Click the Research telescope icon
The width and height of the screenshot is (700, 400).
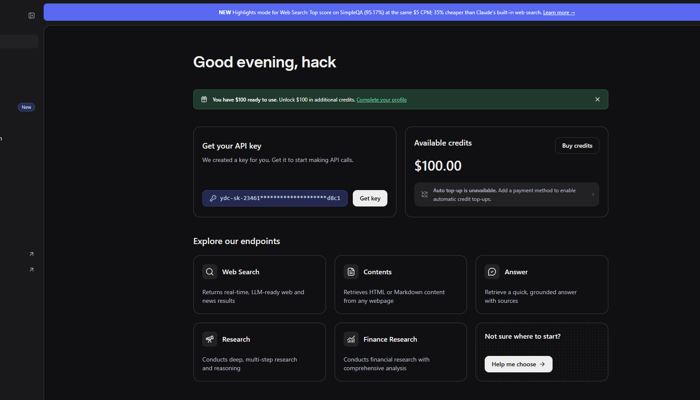coord(209,339)
